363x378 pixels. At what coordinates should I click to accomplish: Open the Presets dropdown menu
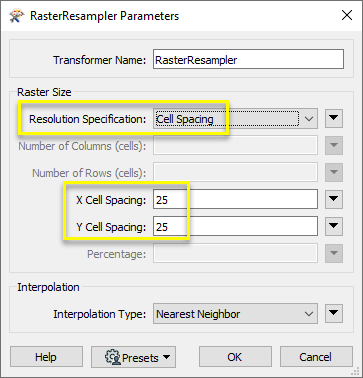(x=133, y=357)
